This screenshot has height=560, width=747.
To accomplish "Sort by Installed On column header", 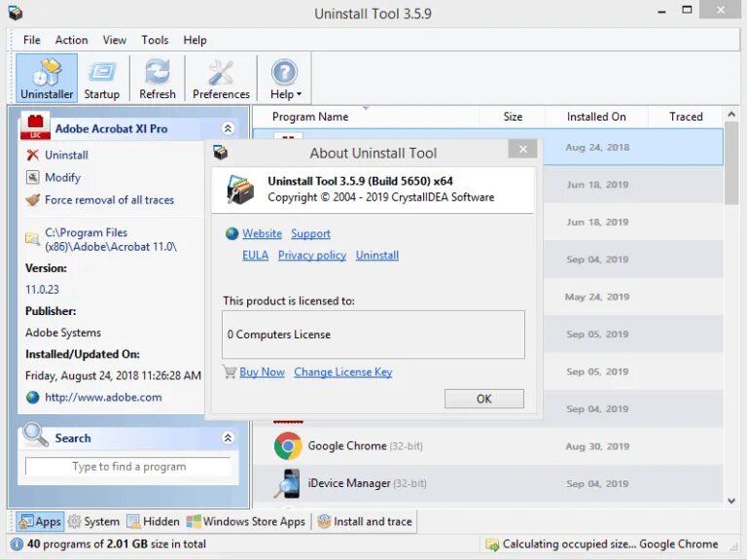I will point(596,117).
